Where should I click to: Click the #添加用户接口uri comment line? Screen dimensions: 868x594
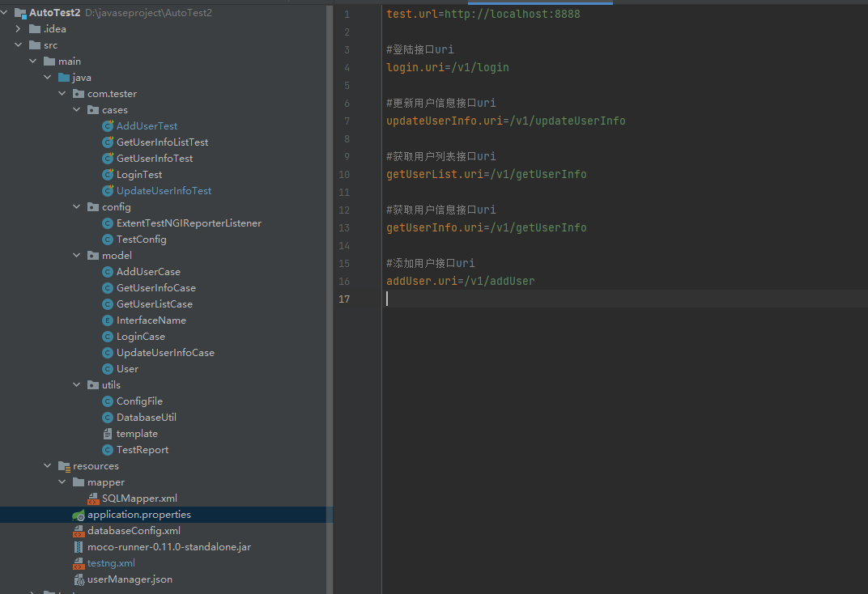431,263
